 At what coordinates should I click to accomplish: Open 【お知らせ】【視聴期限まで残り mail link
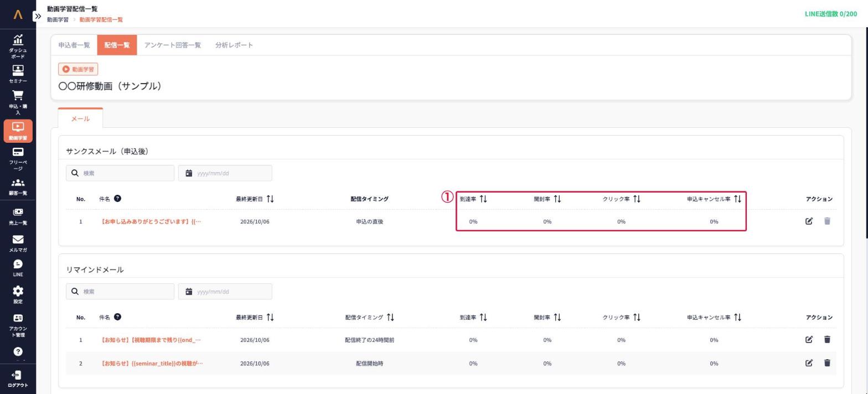[x=151, y=340]
